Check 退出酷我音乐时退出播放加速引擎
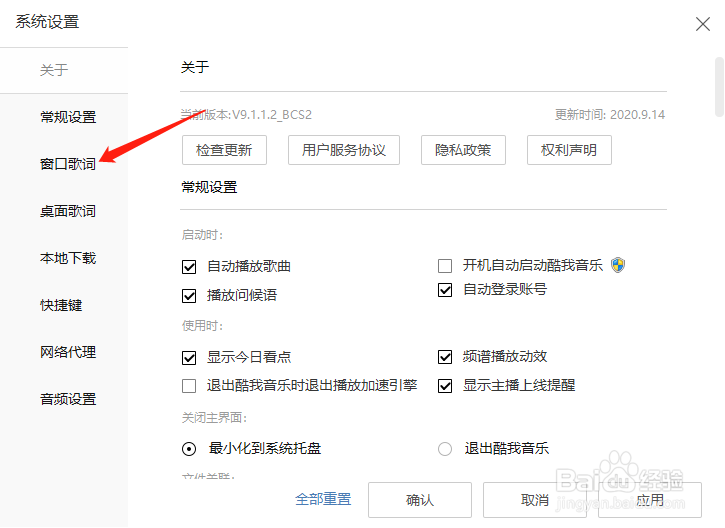Viewport: 725px width, 528px height. (189, 386)
